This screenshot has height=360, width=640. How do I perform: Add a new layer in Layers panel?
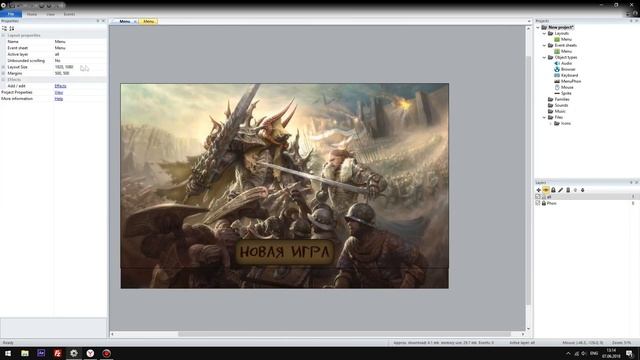click(538, 190)
